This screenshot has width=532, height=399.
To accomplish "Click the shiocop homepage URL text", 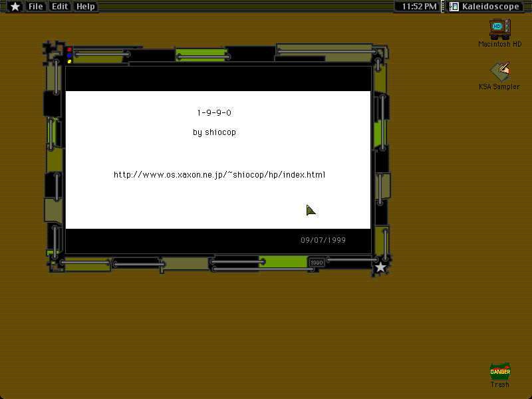I will point(219,175).
